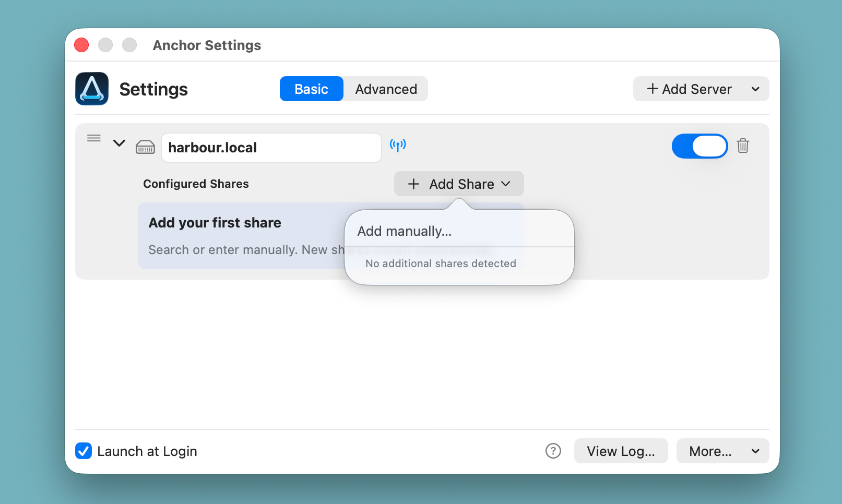Disable the harbour.local server toggle

tap(699, 146)
